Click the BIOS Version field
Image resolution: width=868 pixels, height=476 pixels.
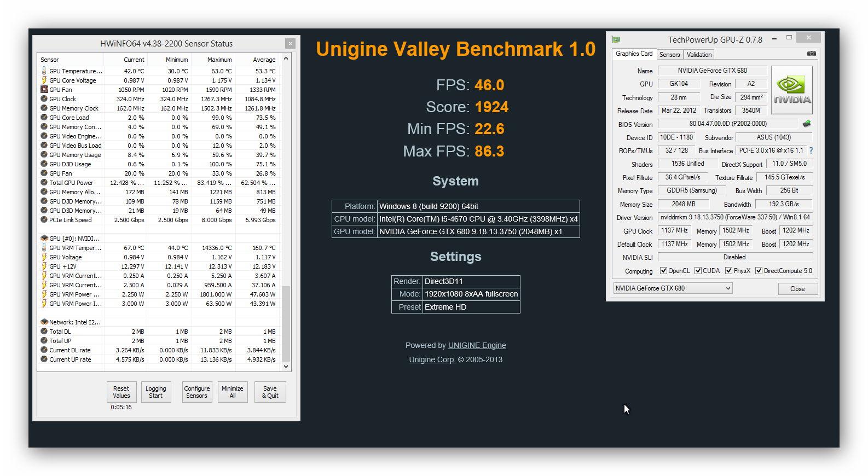coord(728,124)
